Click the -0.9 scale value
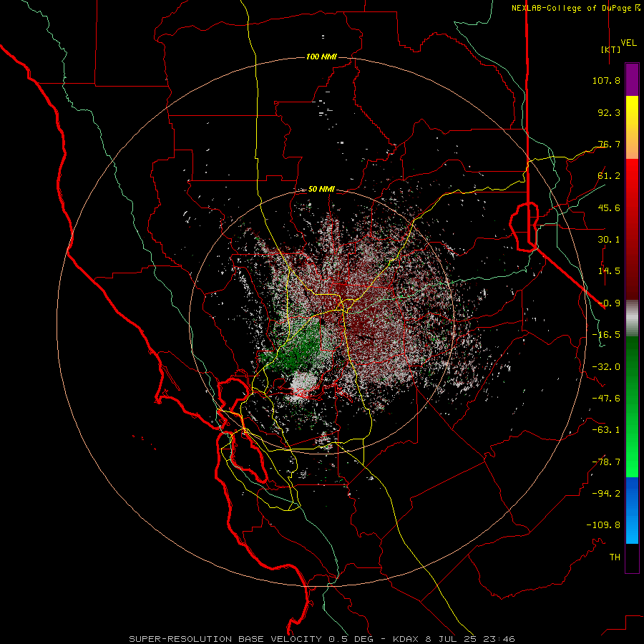This screenshot has height=644, width=644. [609, 303]
